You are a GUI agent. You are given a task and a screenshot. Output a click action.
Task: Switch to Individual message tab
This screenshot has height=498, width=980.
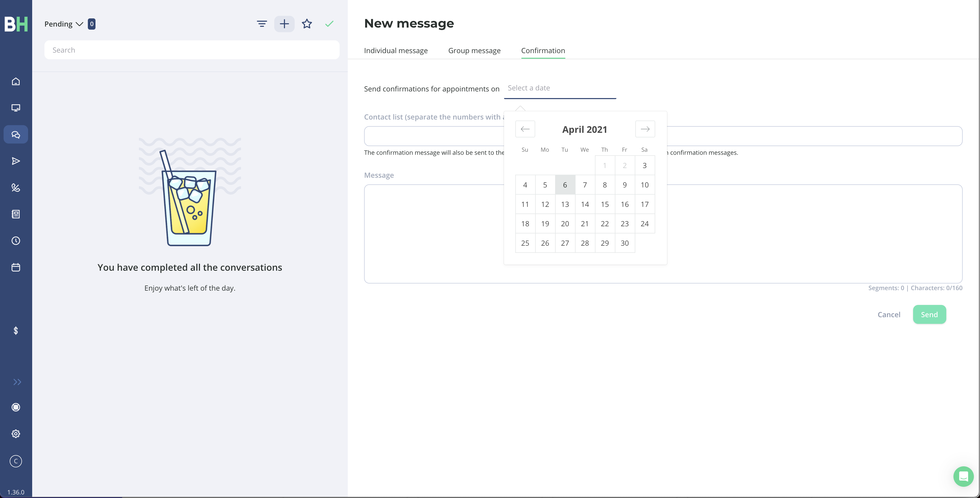(396, 51)
